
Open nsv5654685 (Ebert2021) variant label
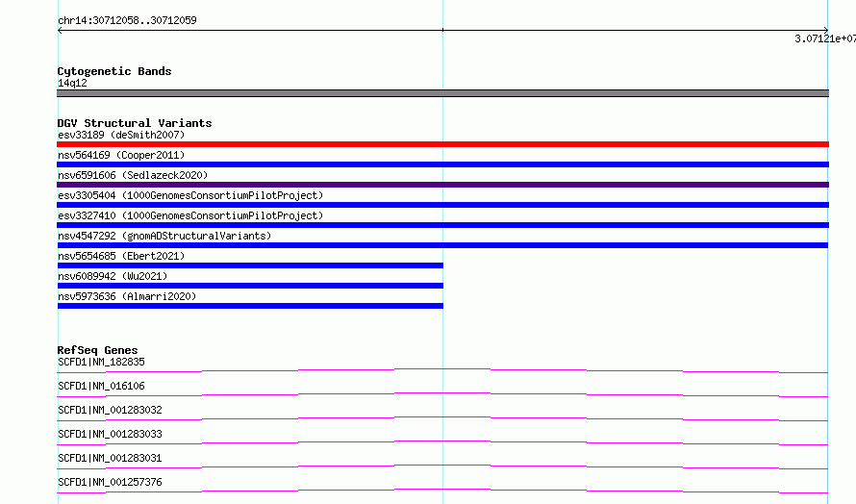coord(121,256)
